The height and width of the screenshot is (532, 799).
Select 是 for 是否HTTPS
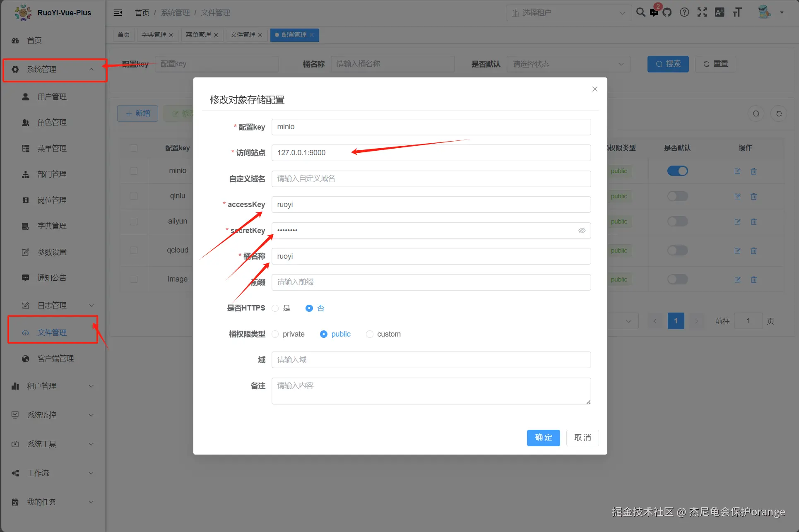tap(275, 308)
